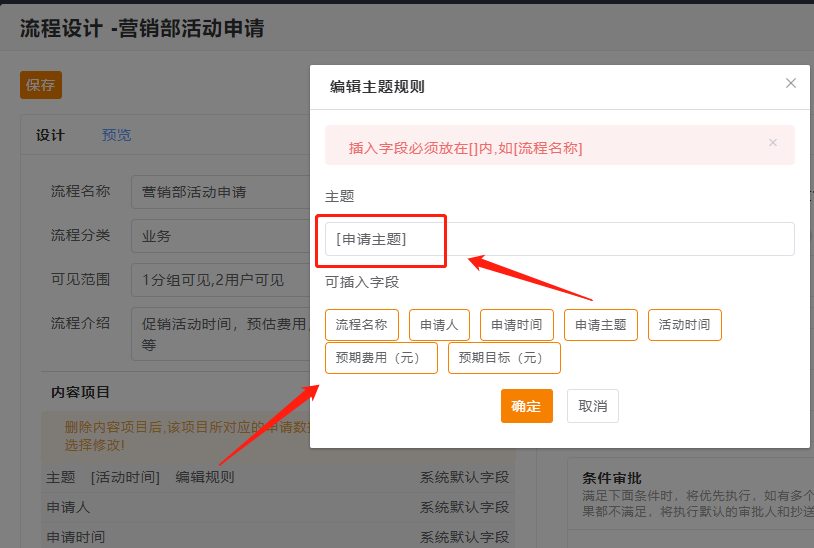This screenshot has width=814, height=548.
Task: Open the 可见范围 selector field
Action: pyautogui.click(x=220, y=280)
